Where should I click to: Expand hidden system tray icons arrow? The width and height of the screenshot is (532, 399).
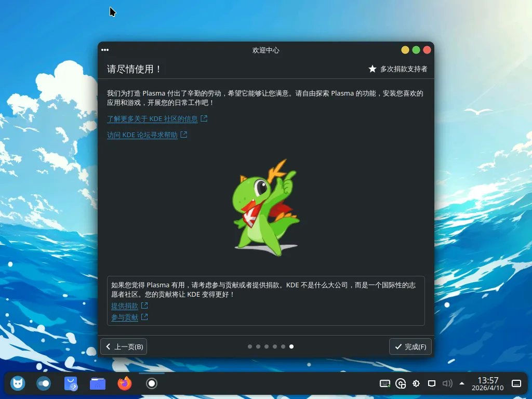(462, 383)
